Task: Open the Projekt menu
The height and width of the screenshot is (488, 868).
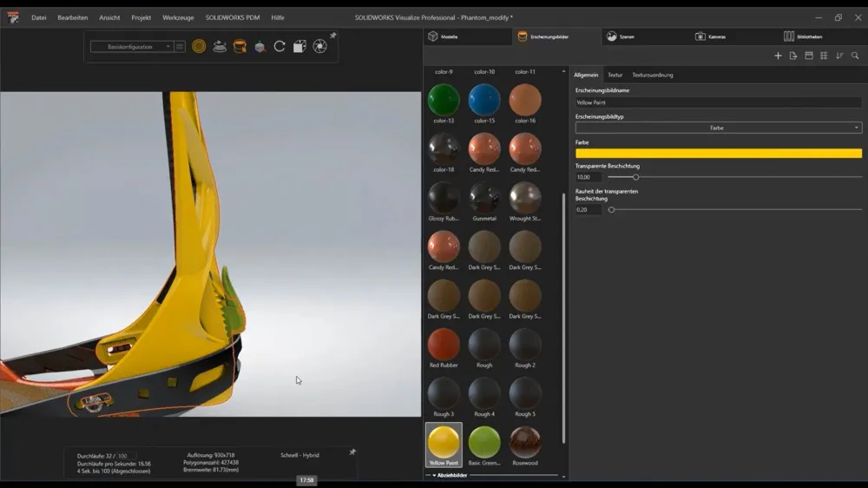Action: [x=141, y=17]
